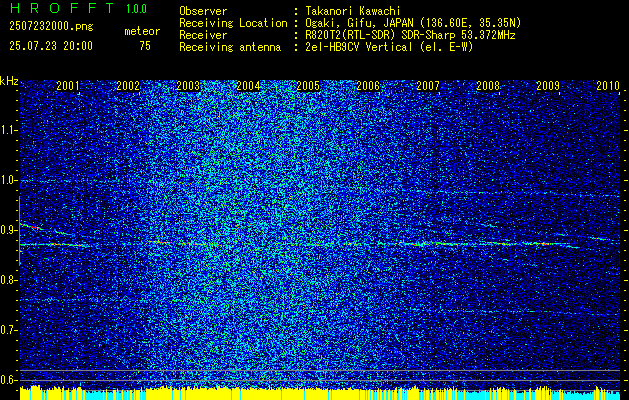This screenshot has width=629, height=400.
Task: Click the 2006 time marker
Action: click(x=368, y=85)
